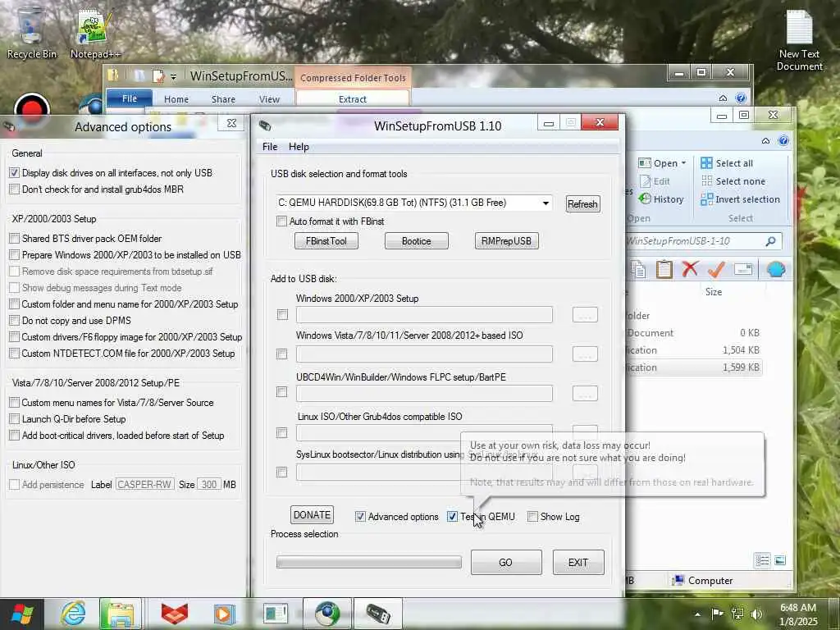Click the red fox-like taskbar icon
Screen dimensions: 840x630
point(175,614)
